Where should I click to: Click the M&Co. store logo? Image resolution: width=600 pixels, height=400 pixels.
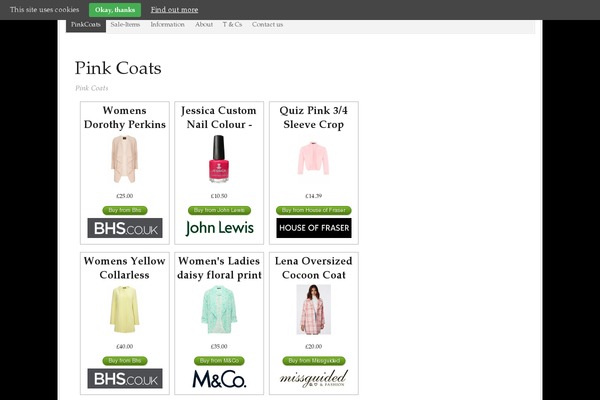coord(219,378)
